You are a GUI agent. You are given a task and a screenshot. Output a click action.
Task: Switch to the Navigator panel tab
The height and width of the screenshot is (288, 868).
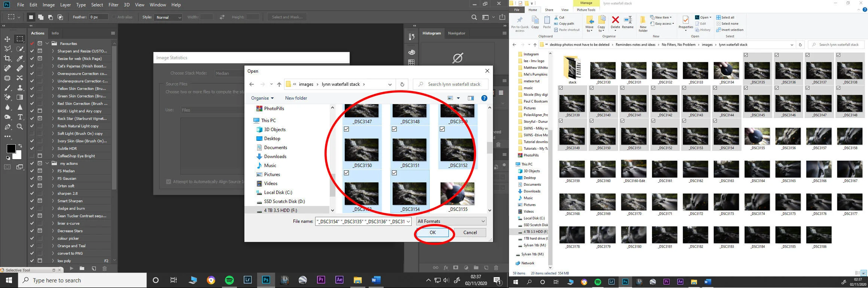(457, 33)
